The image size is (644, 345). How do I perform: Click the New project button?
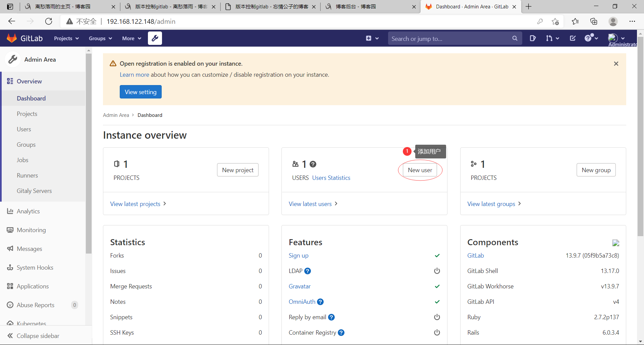tap(238, 170)
